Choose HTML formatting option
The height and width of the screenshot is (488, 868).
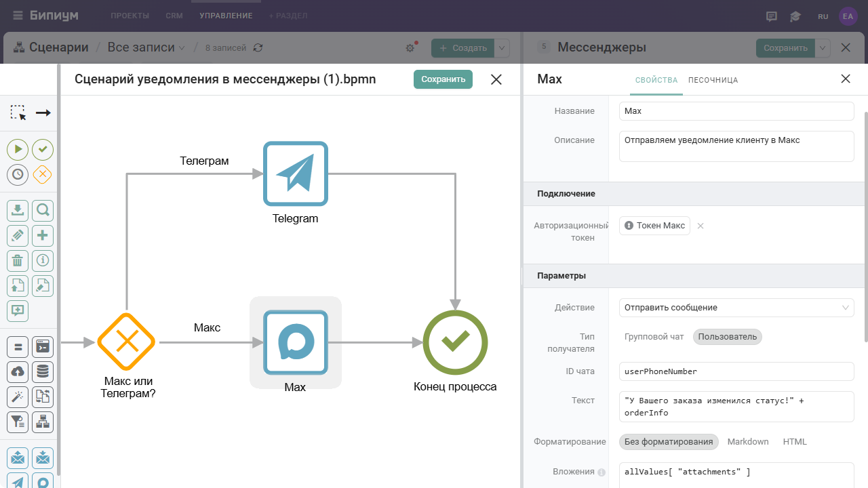point(795,442)
